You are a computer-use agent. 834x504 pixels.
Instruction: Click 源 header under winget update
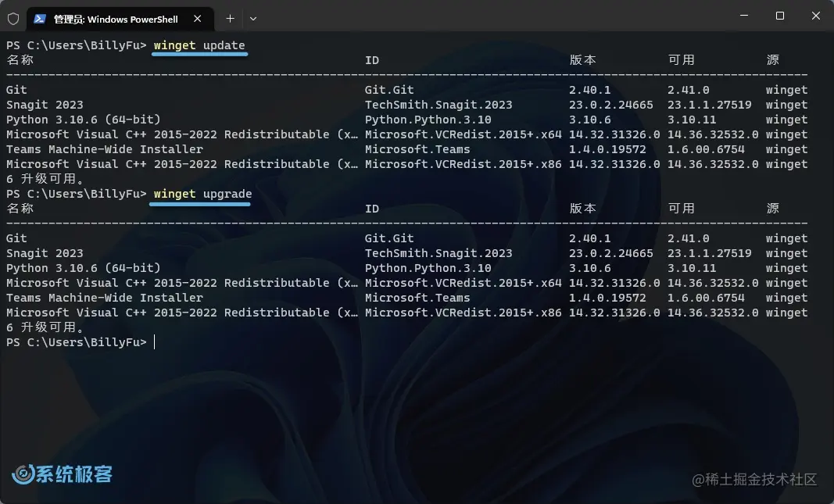tap(773, 59)
